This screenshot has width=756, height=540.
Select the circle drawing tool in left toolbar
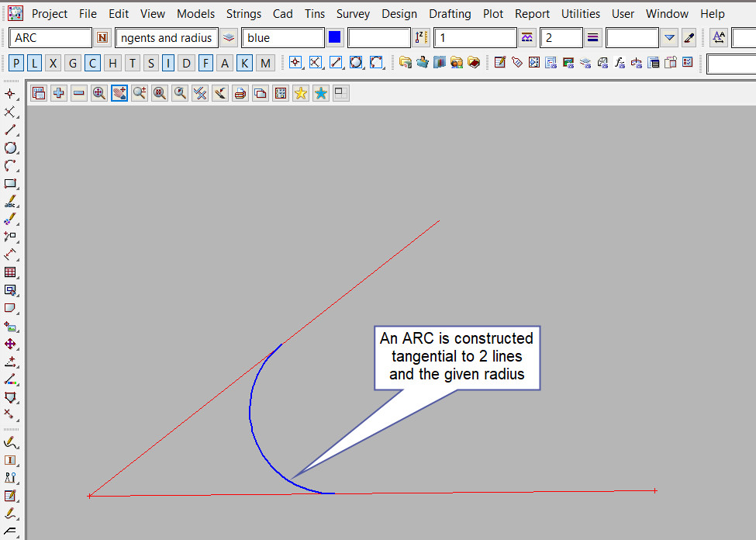[10, 147]
